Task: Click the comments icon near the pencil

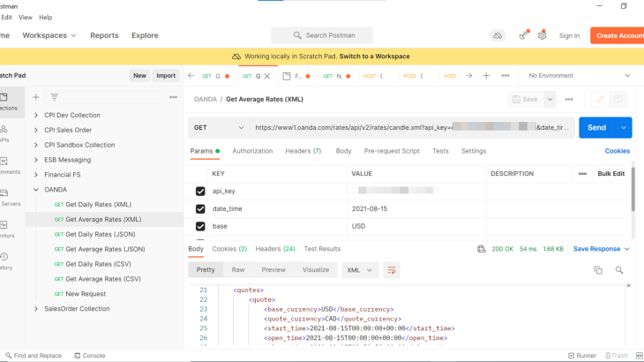Action: [618, 100]
